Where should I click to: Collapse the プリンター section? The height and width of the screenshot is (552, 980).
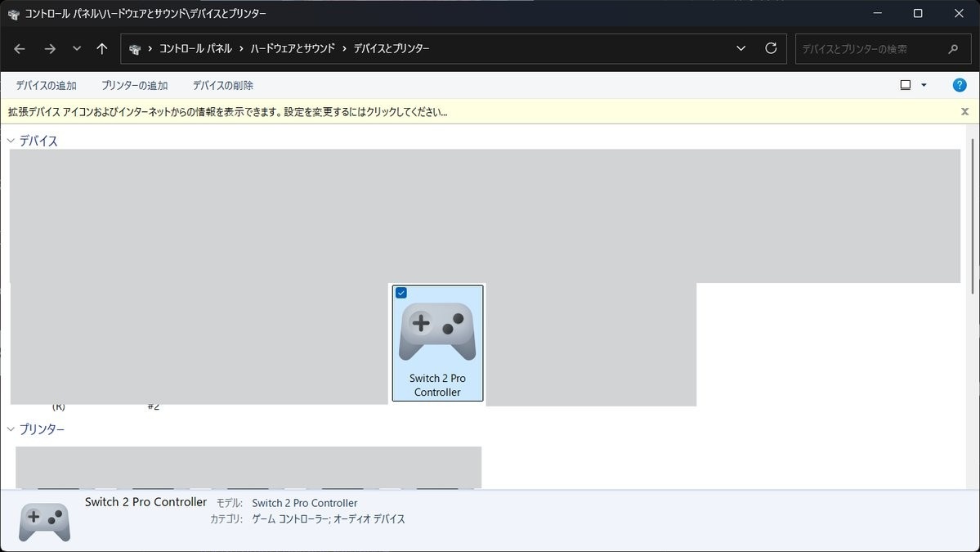coord(11,429)
